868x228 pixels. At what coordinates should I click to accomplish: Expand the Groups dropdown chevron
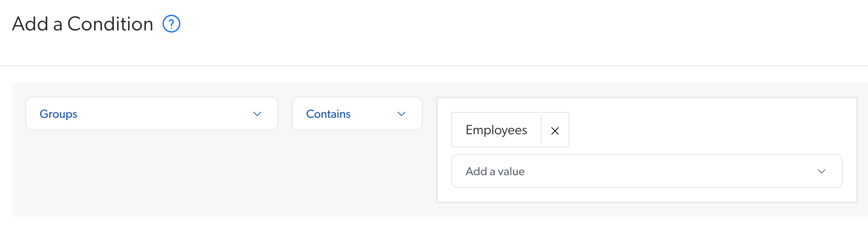[257, 114]
